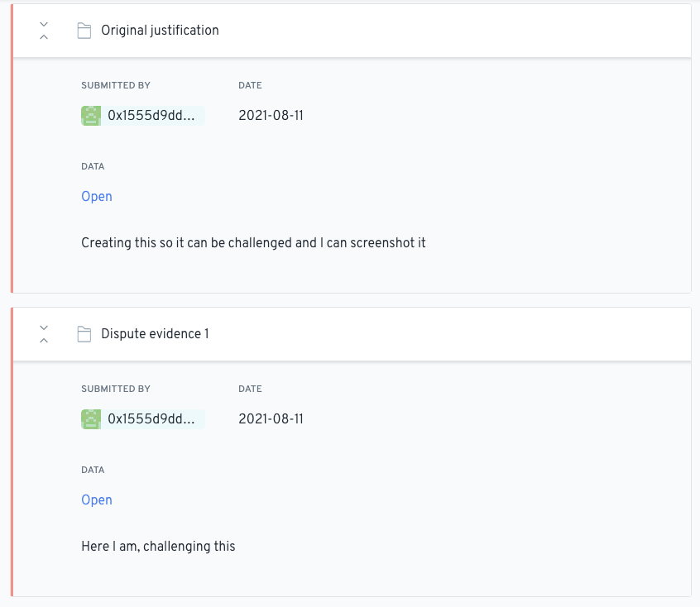Click folder icon beside Dispute evidence 1
The width and height of the screenshot is (700, 607).
pyautogui.click(x=84, y=334)
